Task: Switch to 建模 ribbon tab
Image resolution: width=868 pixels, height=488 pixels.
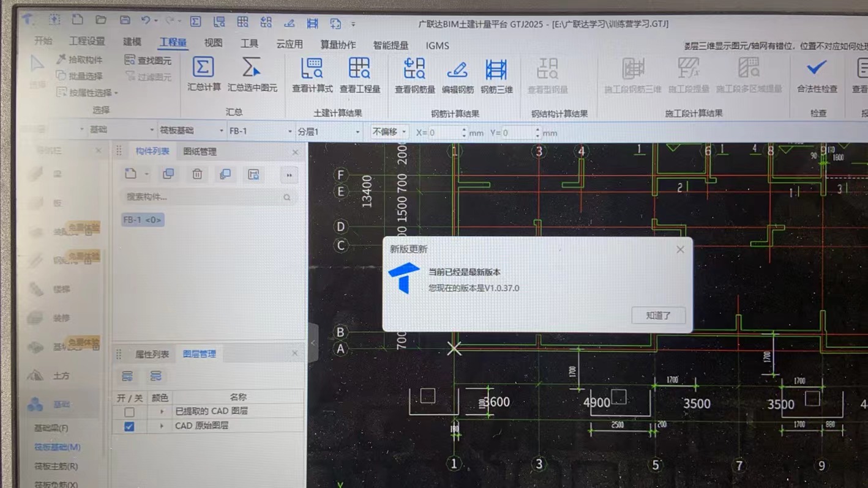Action: [x=132, y=42]
